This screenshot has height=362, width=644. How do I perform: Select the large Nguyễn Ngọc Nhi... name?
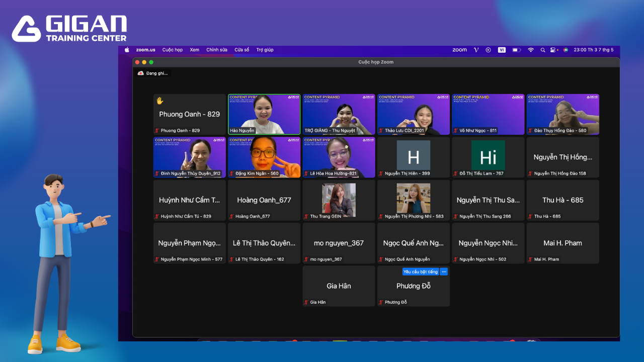488,243
